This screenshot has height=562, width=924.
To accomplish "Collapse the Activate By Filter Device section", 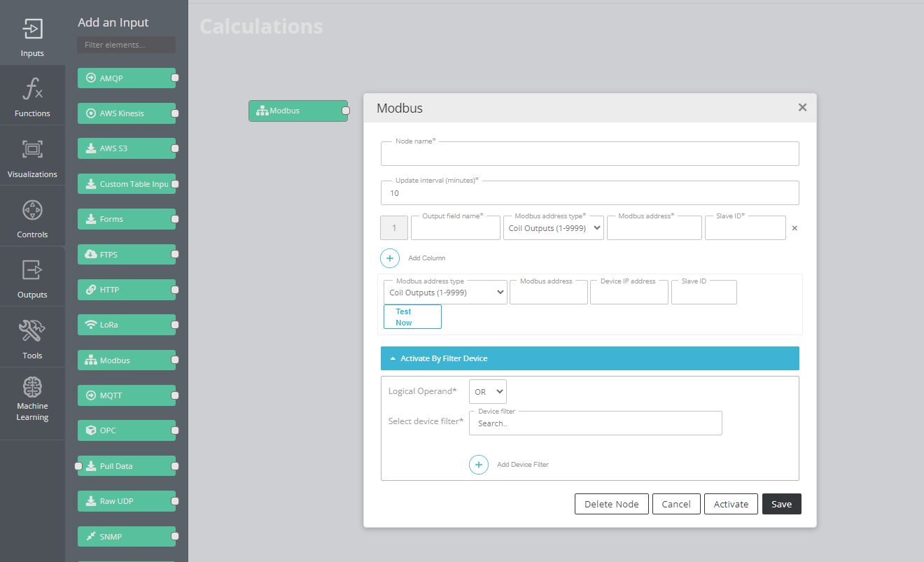I will (590, 358).
